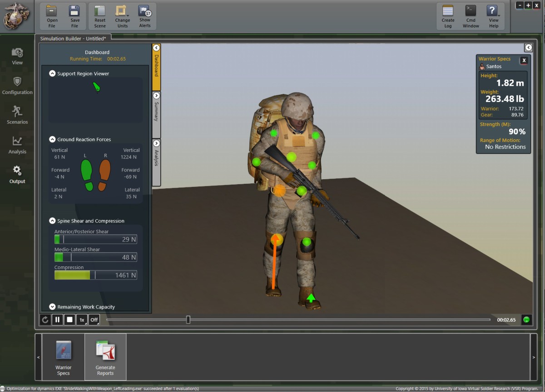Screen dimensions: 545x392
Task: Show Alerts with the flag icon
Action: coord(144,16)
